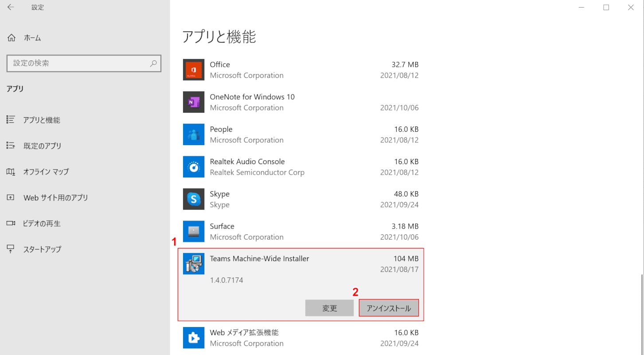This screenshot has width=644, height=355.
Task: Click the アプリ section label in sidebar
Action: [15, 89]
